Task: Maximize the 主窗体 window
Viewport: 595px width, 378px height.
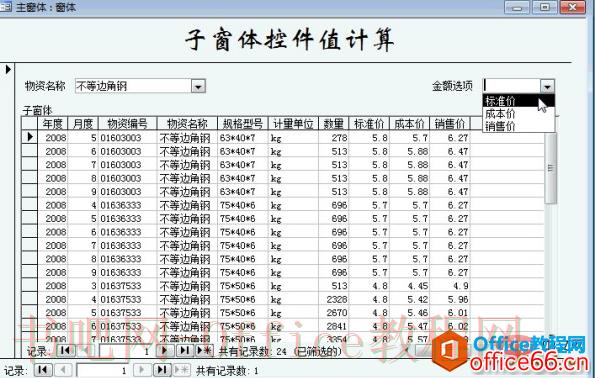Action: 545,7
